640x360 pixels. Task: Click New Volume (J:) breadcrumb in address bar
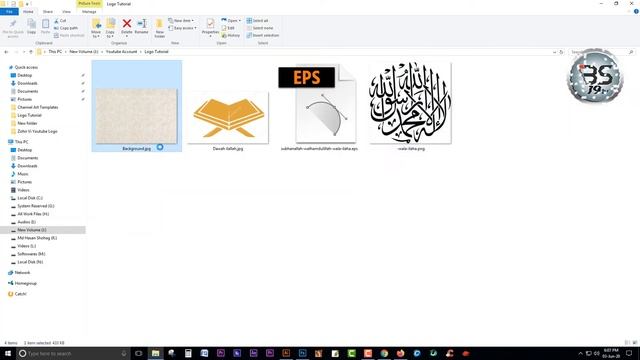[x=84, y=52]
